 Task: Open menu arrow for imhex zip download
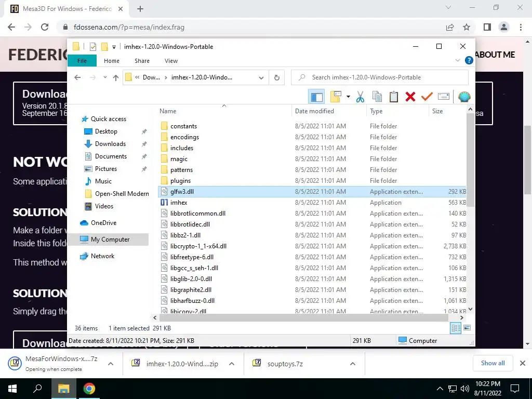(232, 364)
